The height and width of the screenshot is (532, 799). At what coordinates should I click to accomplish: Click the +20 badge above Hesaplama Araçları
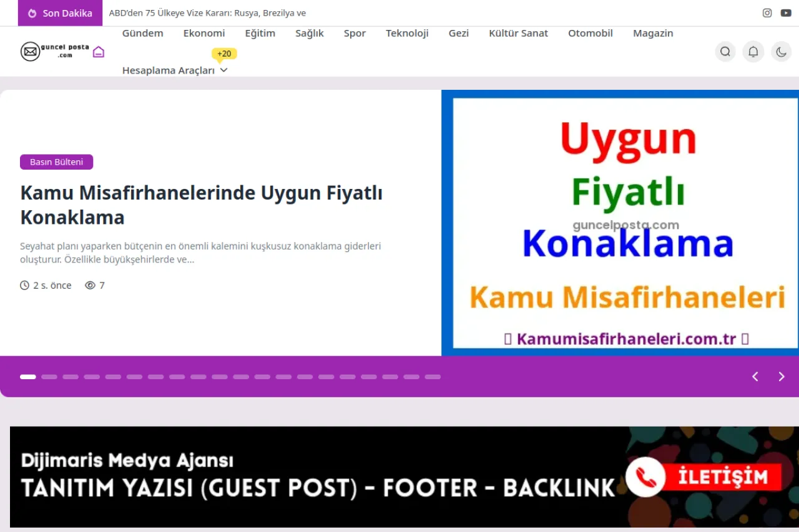click(x=224, y=54)
